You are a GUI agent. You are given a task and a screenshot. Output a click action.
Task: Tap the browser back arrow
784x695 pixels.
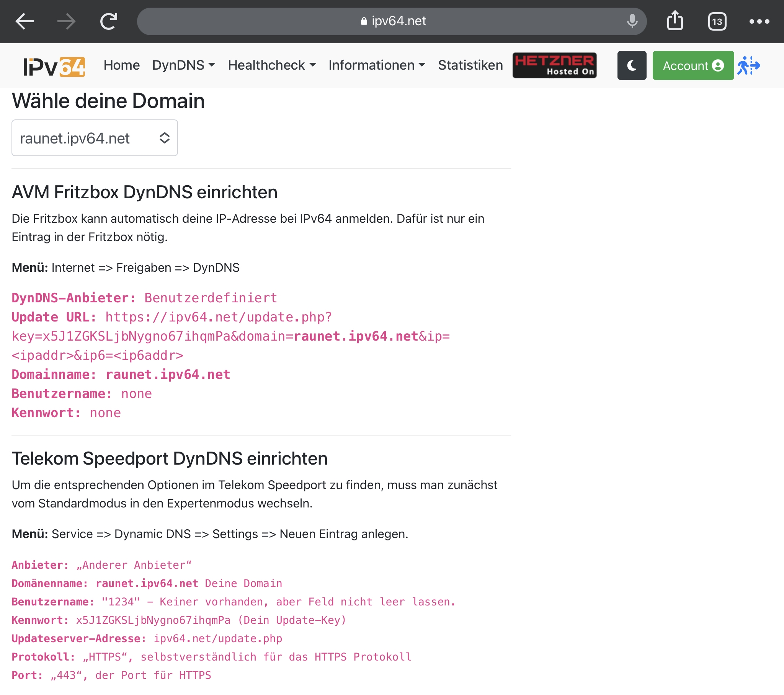pos(24,21)
